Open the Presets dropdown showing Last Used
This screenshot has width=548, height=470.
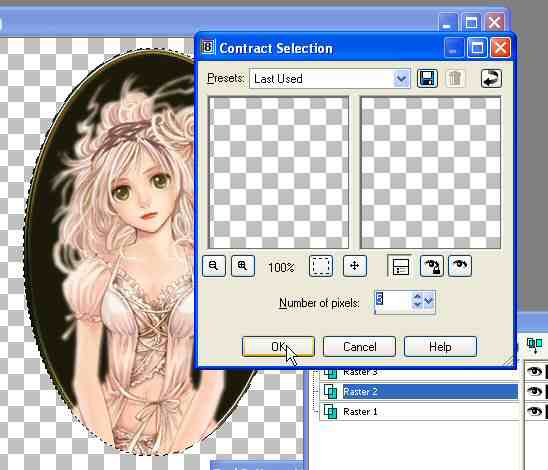coord(330,79)
